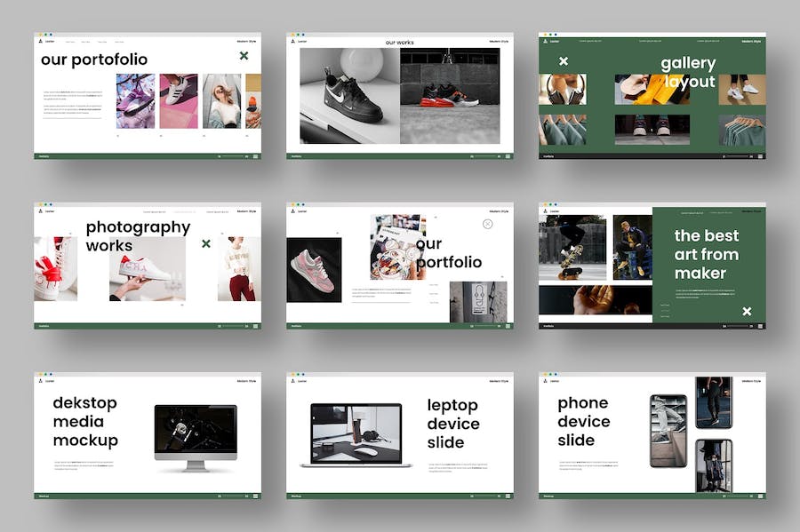Click the 'phone device slide' heading text

(x=583, y=421)
